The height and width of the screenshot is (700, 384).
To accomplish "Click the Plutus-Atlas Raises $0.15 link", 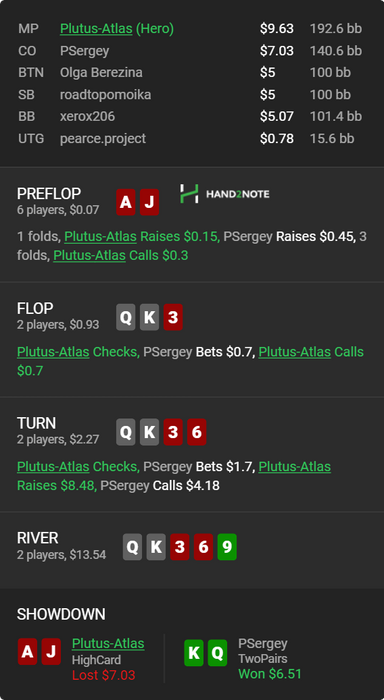I will [142, 237].
